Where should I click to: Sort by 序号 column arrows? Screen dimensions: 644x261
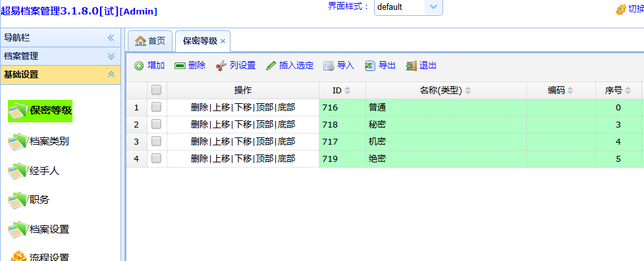tap(628, 91)
